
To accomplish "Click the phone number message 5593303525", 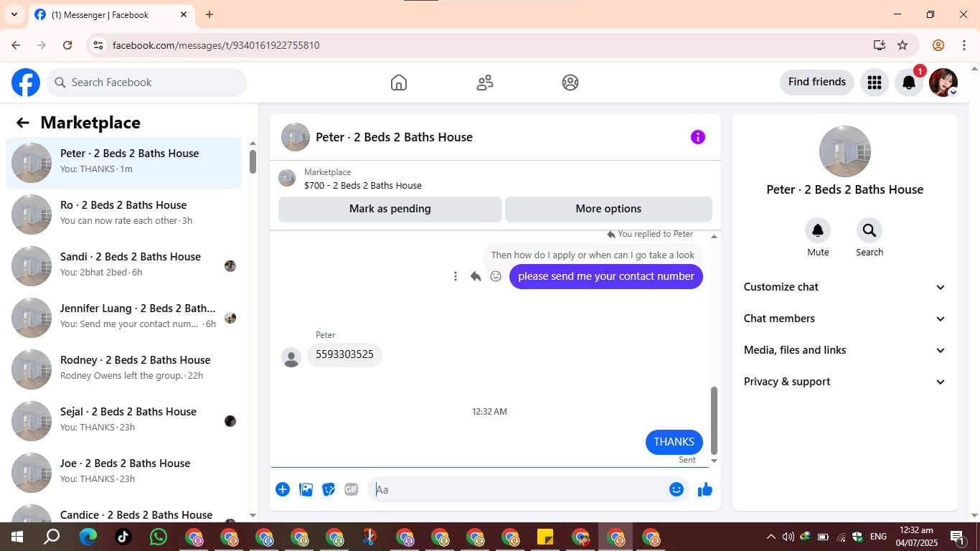I will 345,354.
